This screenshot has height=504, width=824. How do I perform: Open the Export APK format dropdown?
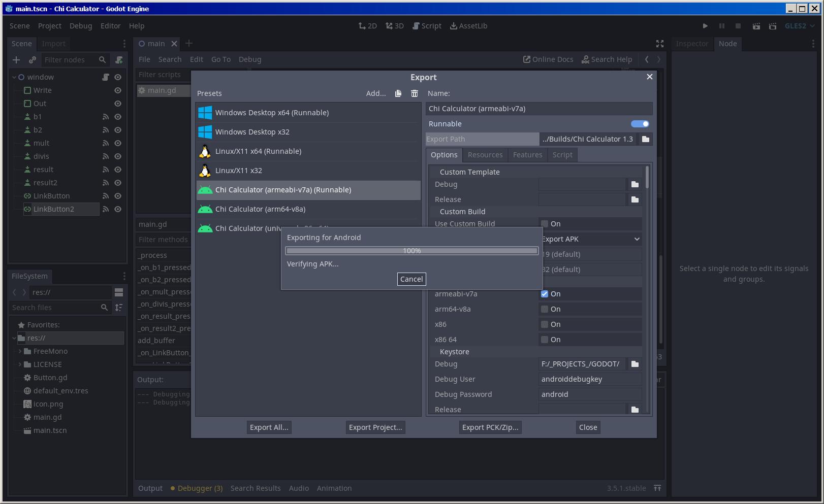coord(590,239)
